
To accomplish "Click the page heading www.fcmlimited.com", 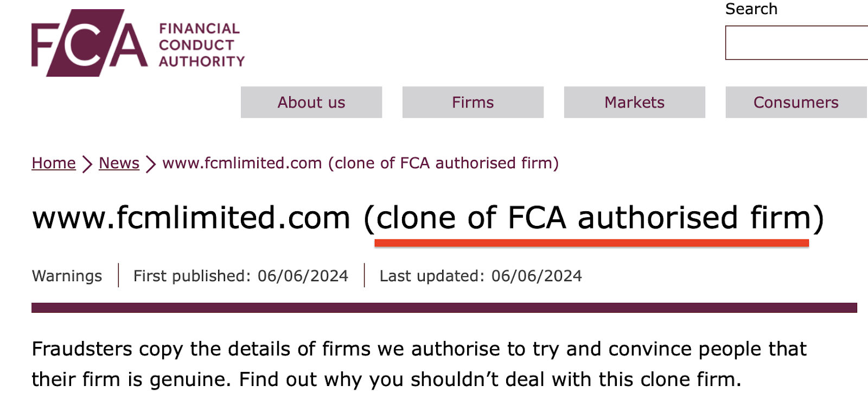I will 192,218.
